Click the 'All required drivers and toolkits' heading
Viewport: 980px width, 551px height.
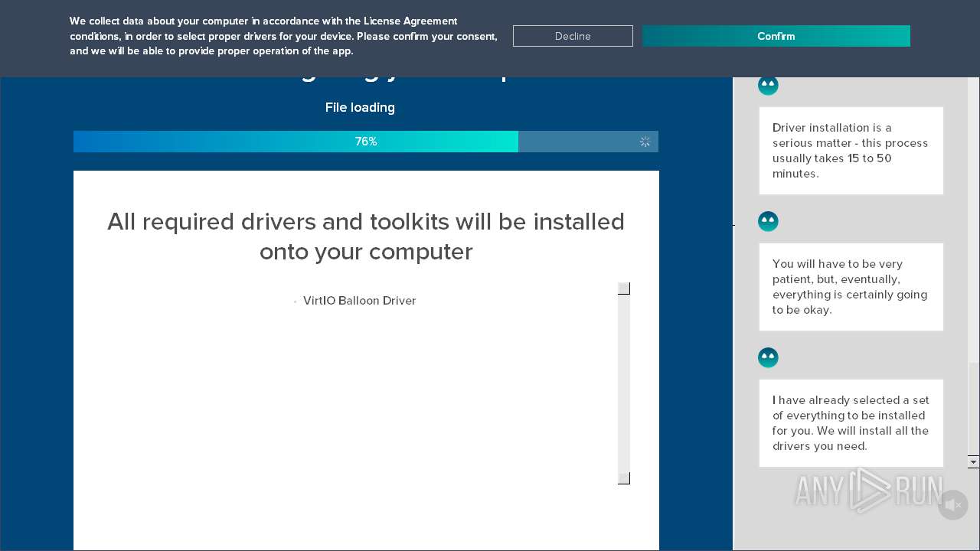coord(366,236)
